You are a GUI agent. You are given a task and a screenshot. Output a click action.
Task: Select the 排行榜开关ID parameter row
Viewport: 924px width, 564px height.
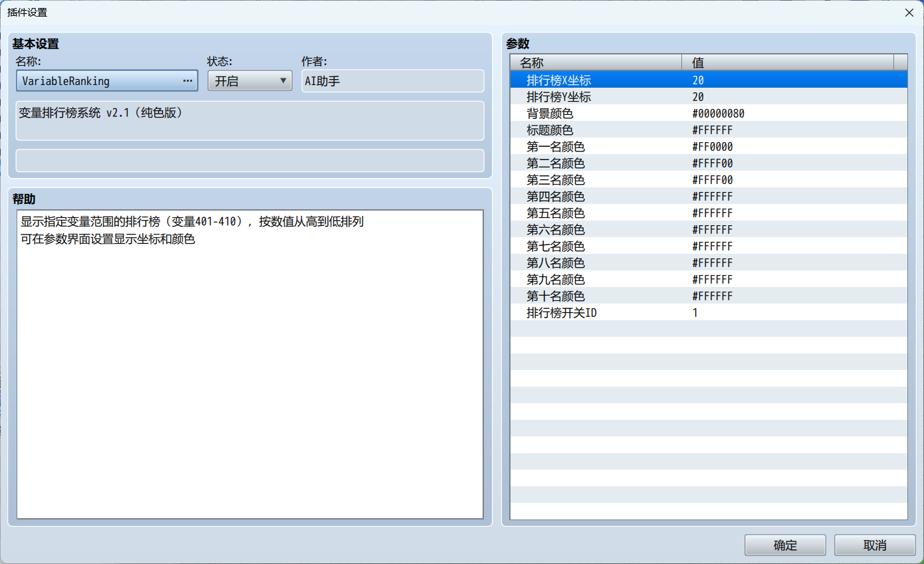pos(709,312)
